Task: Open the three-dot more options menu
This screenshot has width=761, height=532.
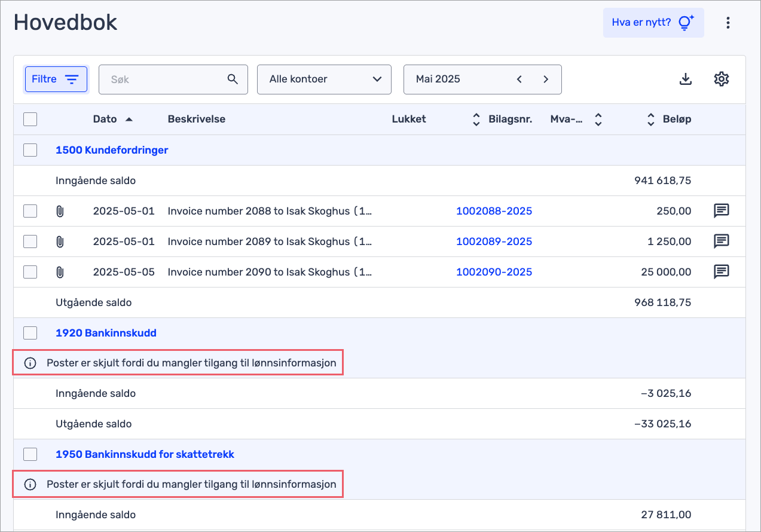Action: [x=728, y=23]
